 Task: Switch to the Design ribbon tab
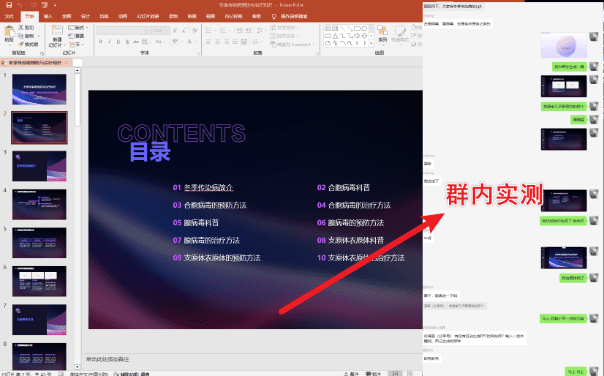(85, 16)
